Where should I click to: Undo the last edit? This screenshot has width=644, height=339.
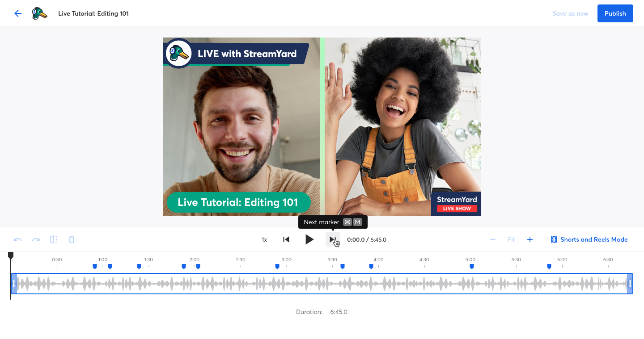(18, 240)
